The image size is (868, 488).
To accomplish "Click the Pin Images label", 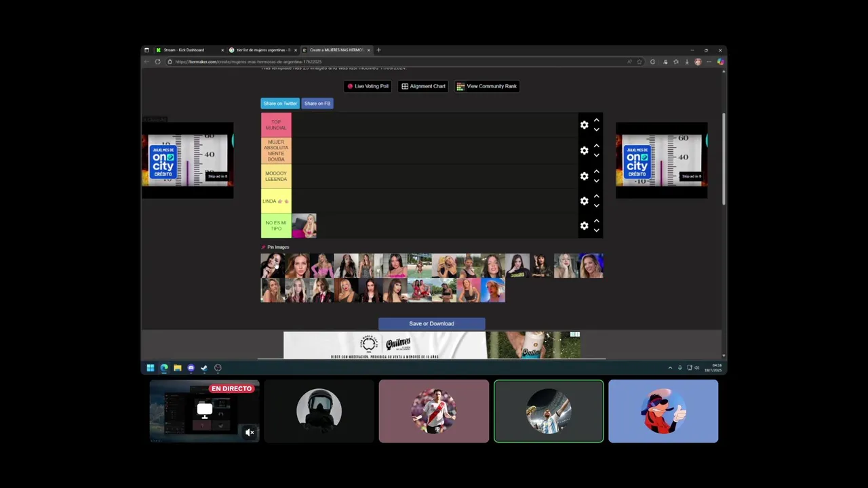I will (x=275, y=247).
